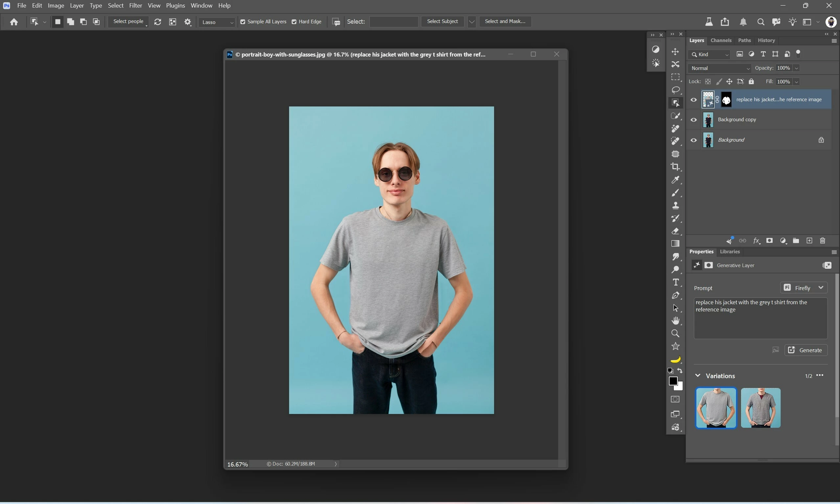Click the Generate button

click(806, 350)
